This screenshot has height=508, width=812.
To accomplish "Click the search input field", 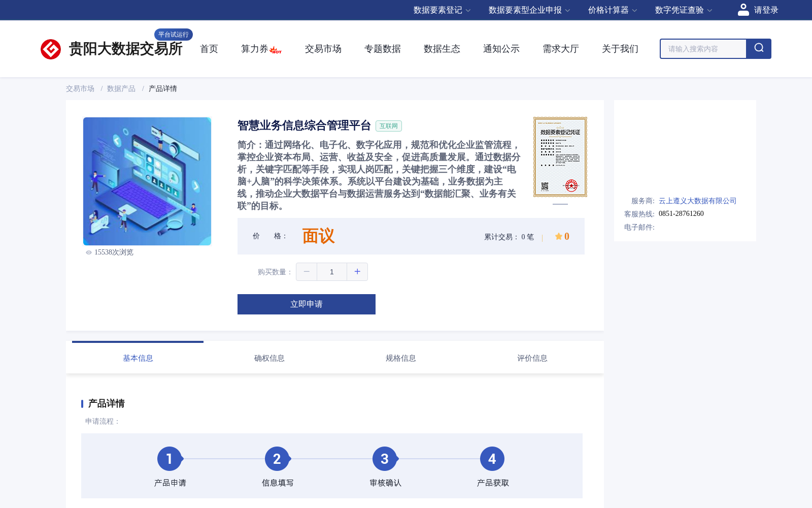I will click(703, 49).
